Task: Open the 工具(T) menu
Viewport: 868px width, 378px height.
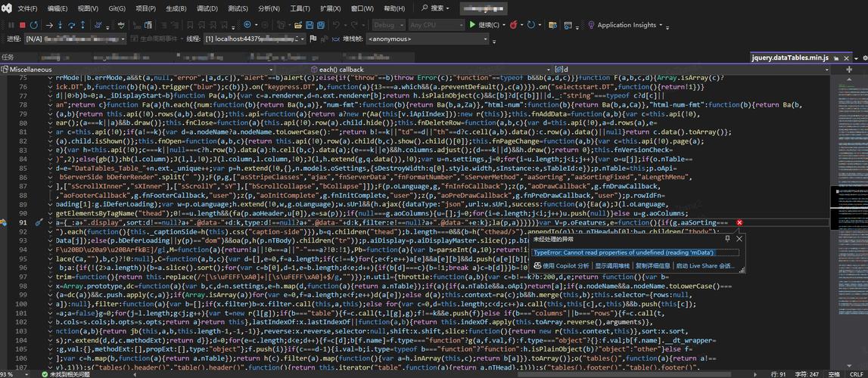Action: coord(300,8)
